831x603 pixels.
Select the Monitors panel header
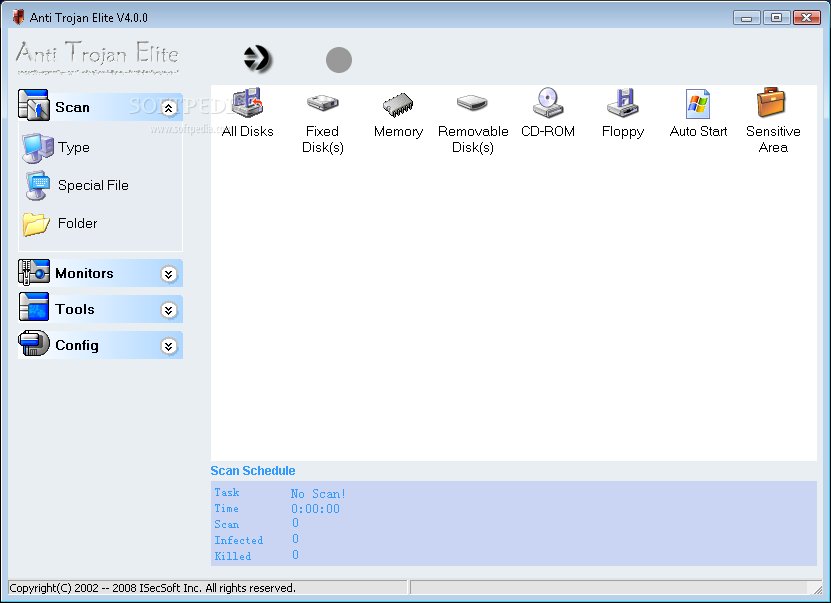click(x=100, y=273)
